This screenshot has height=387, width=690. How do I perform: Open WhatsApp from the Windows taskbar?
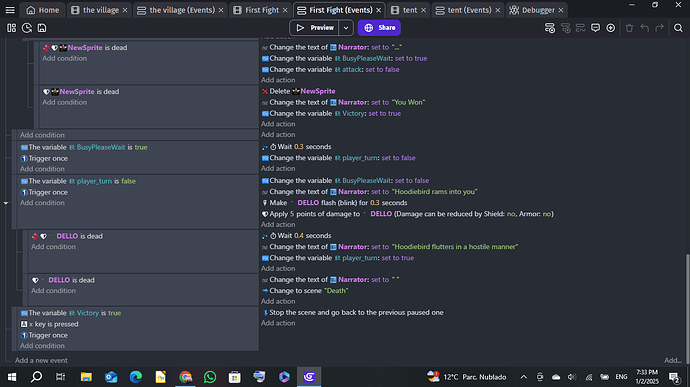tap(210, 377)
